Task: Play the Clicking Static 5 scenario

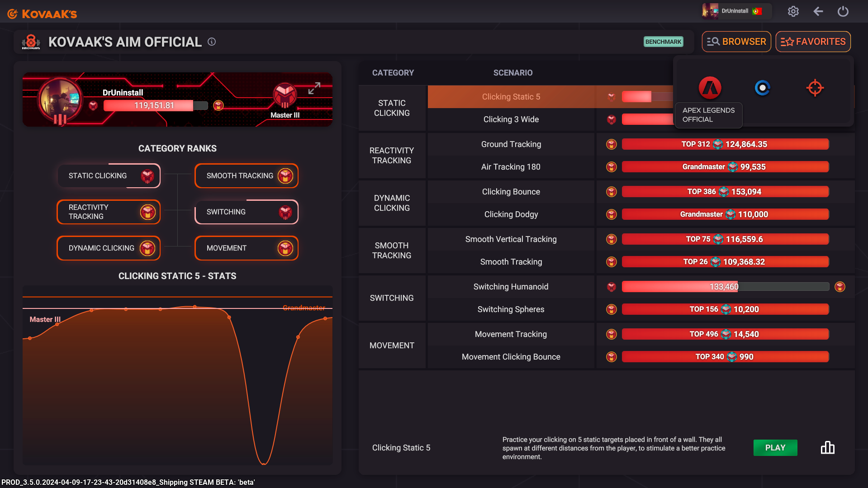Action: click(x=775, y=448)
